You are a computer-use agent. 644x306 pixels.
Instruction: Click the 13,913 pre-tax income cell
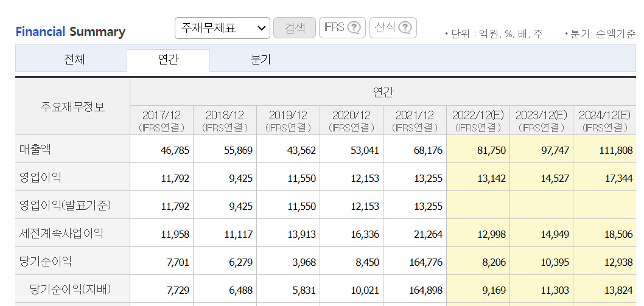point(288,233)
